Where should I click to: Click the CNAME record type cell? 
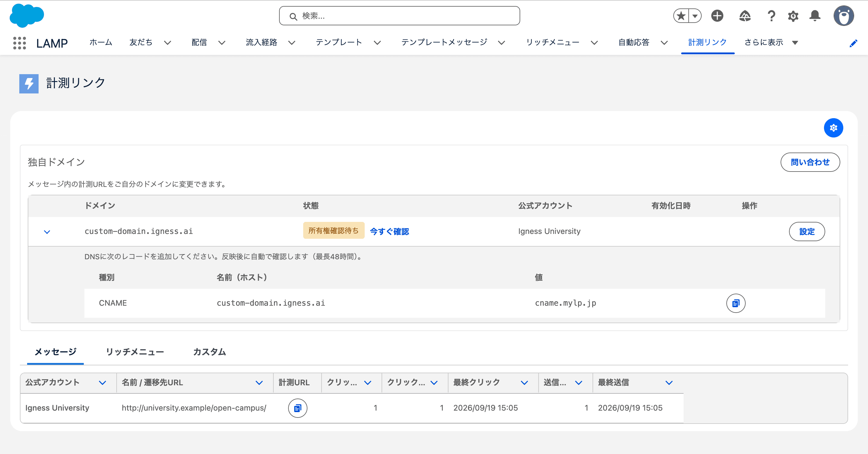(113, 303)
